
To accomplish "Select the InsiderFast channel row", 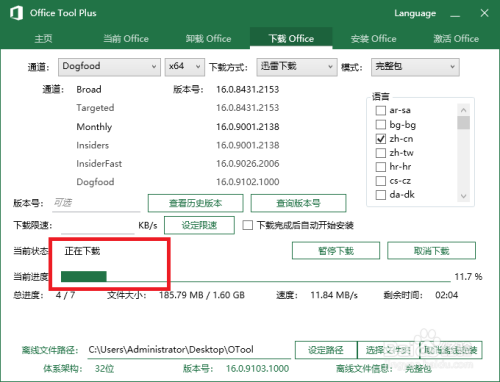I will click(99, 164).
